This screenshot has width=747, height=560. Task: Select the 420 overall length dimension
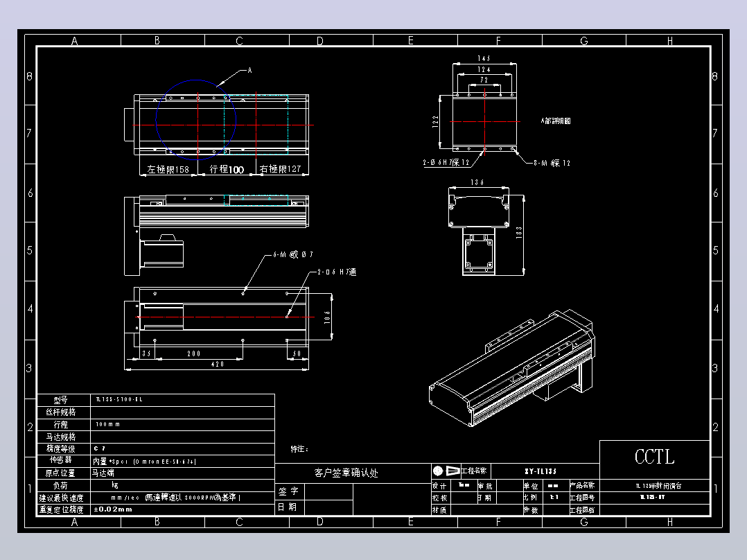[x=218, y=364]
